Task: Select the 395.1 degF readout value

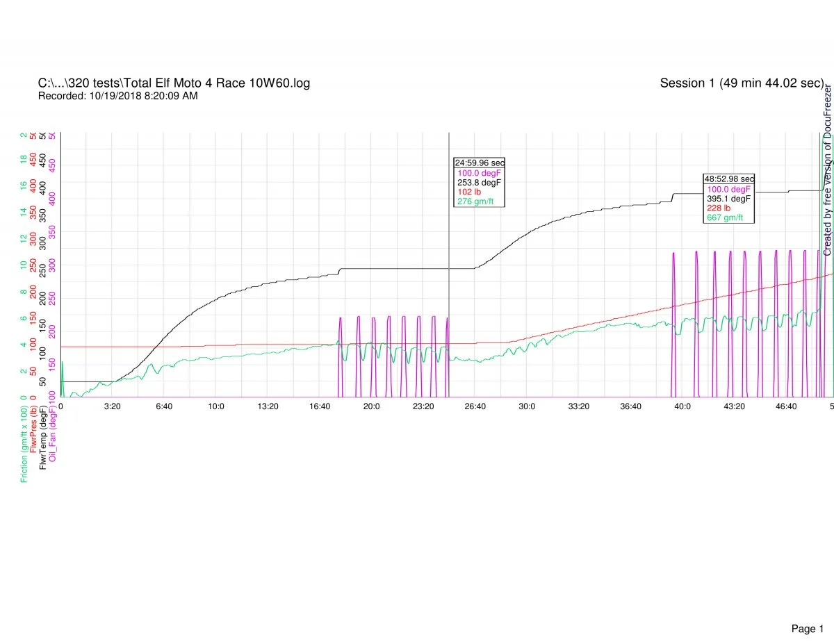Action: click(x=728, y=198)
